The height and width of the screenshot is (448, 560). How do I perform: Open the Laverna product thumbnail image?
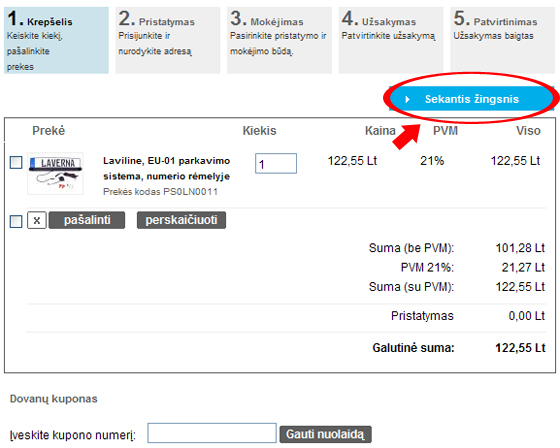point(55,174)
